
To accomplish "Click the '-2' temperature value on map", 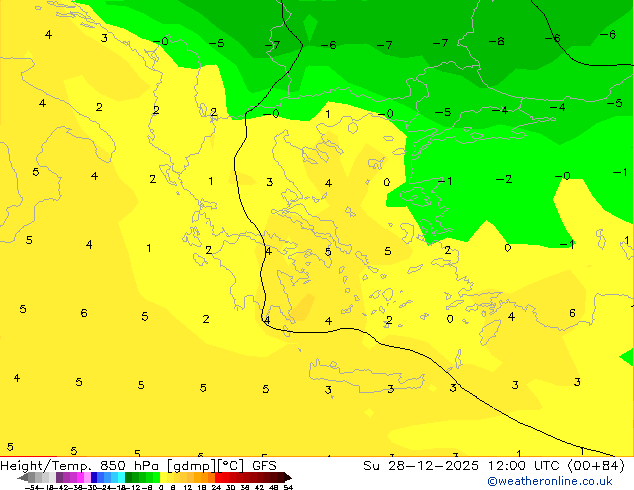I will point(504,179).
